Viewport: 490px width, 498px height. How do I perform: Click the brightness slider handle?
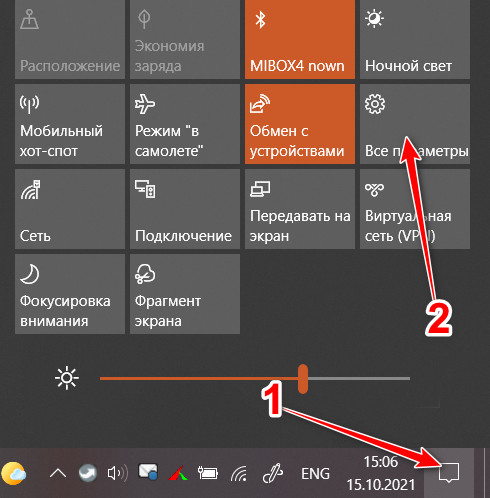[x=303, y=379]
